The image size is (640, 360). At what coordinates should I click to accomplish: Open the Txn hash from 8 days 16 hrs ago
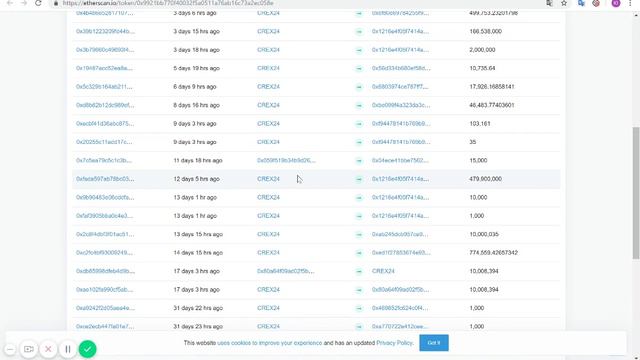(104, 105)
